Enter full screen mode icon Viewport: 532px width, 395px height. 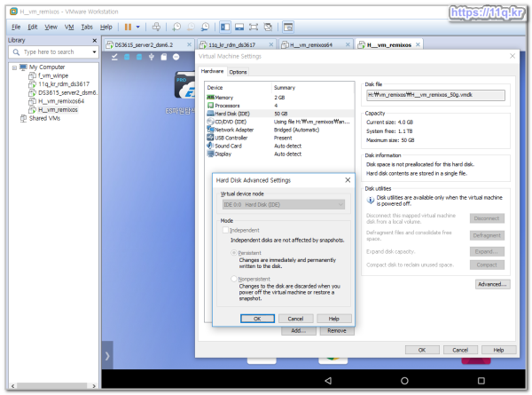click(254, 27)
